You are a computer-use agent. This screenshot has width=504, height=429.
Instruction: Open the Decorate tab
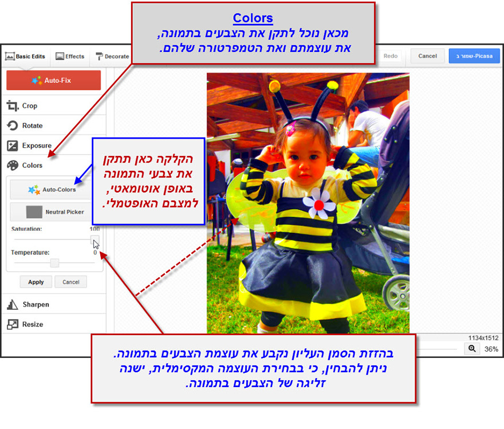pos(112,56)
